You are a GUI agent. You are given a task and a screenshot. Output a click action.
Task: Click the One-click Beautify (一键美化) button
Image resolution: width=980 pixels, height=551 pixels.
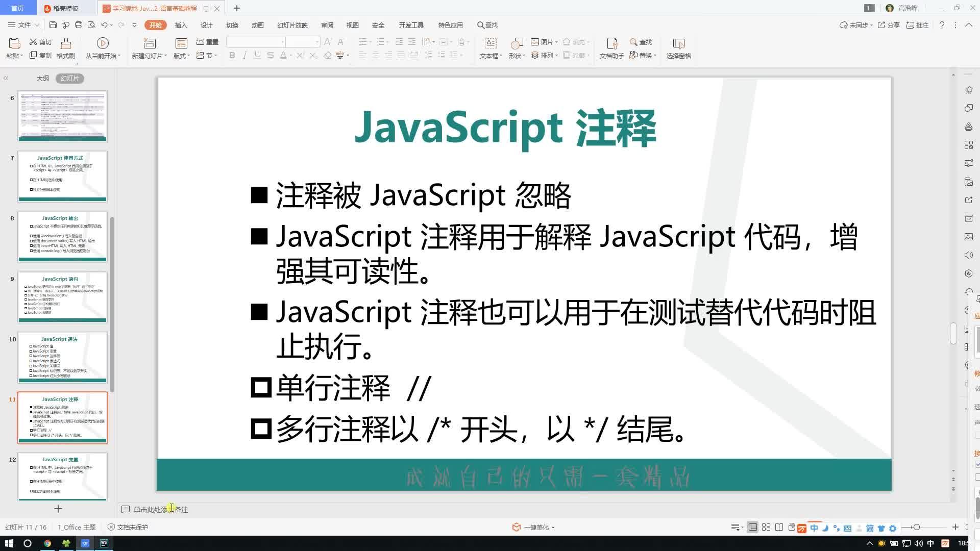[533, 527]
